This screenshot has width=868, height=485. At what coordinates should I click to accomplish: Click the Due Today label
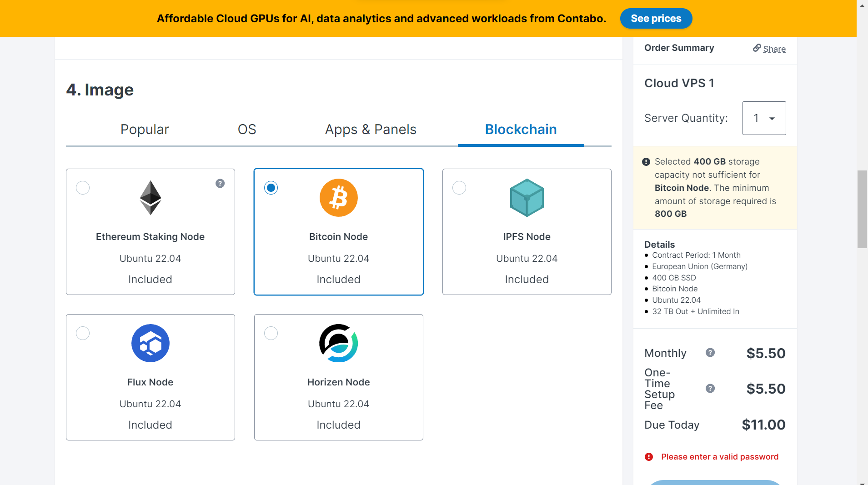[x=672, y=425]
